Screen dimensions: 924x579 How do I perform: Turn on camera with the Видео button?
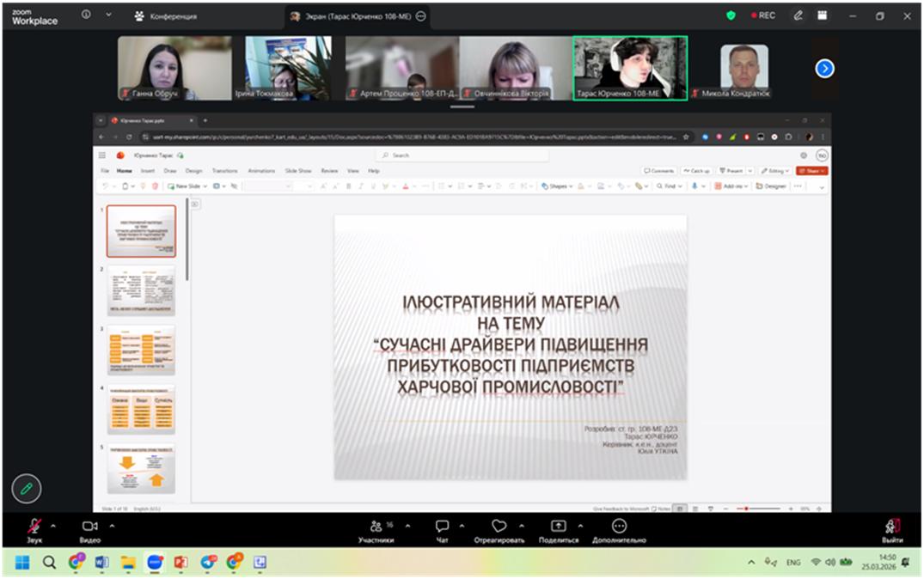[89, 527]
